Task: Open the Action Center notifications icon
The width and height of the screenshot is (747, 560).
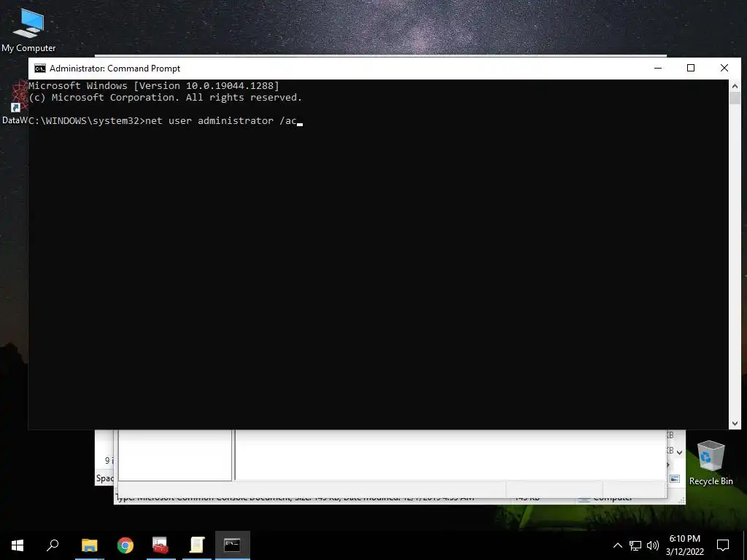Action: point(723,545)
